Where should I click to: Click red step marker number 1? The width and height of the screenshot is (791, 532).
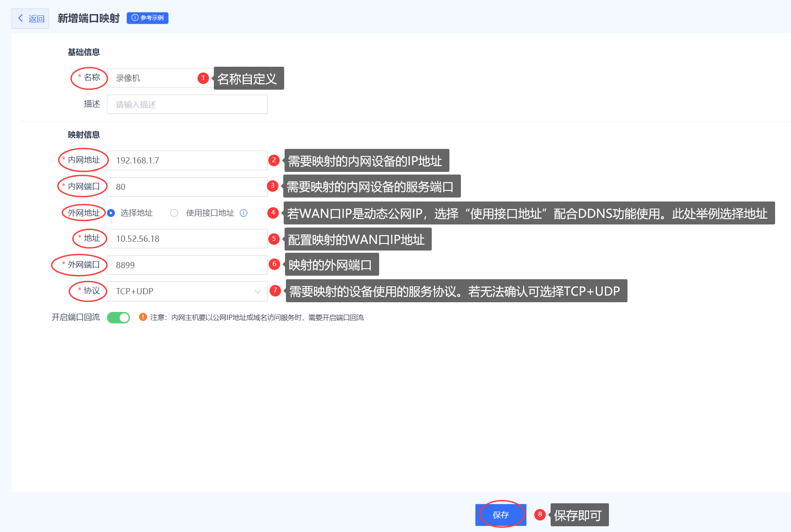pos(203,78)
